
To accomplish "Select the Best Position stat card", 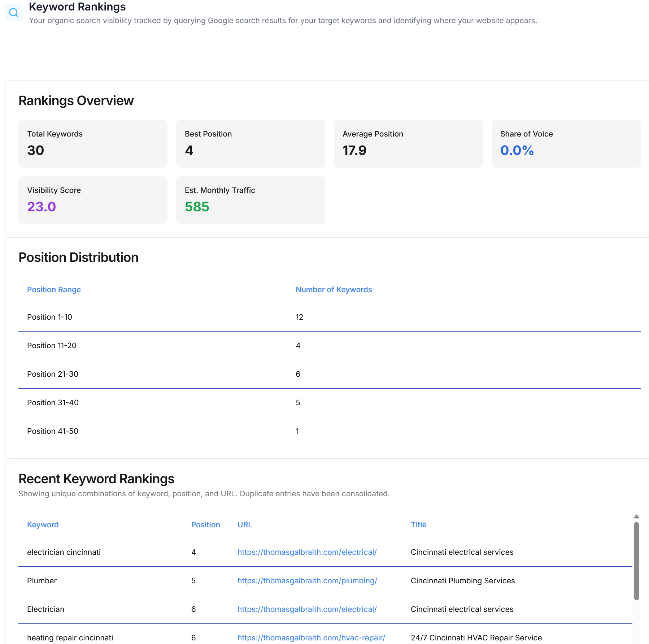I will [251, 143].
